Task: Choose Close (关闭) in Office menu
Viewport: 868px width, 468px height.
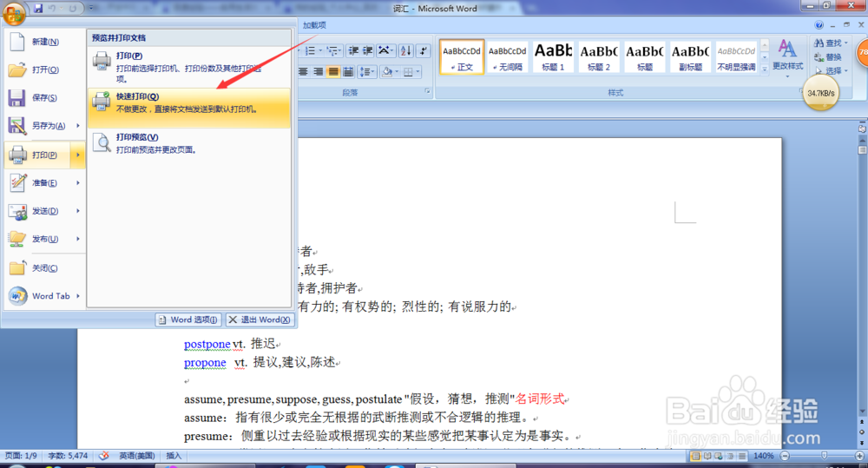Action: 43,268
